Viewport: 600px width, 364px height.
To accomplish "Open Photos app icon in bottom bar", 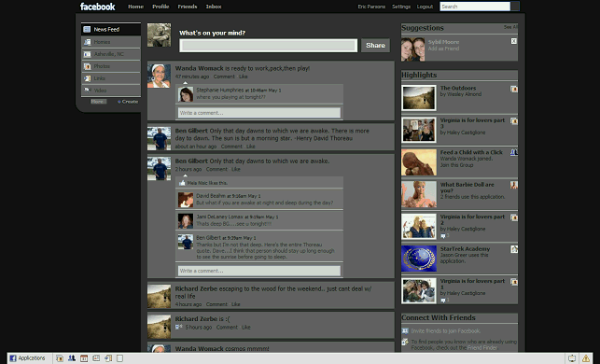I will click(x=60, y=358).
